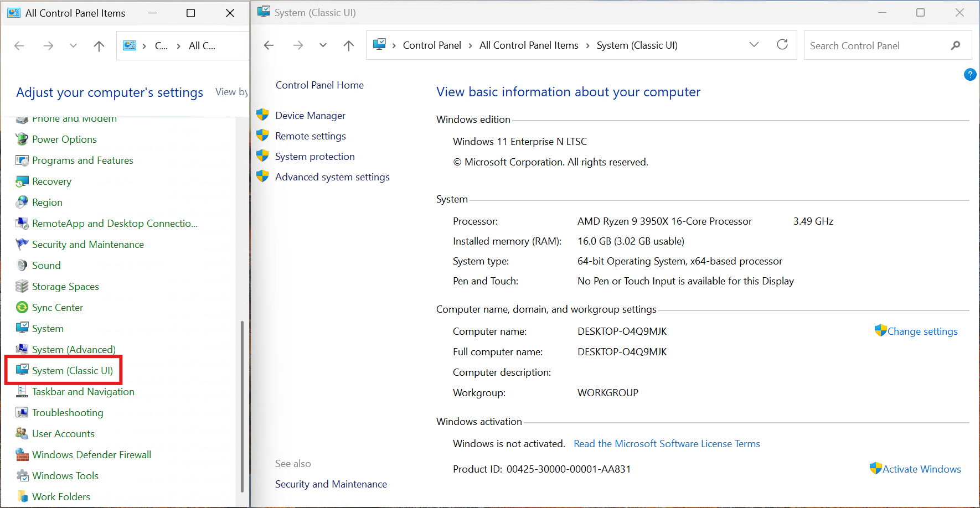Image resolution: width=980 pixels, height=508 pixels.
Task: Click the View by label in left window
Action: 231,92
